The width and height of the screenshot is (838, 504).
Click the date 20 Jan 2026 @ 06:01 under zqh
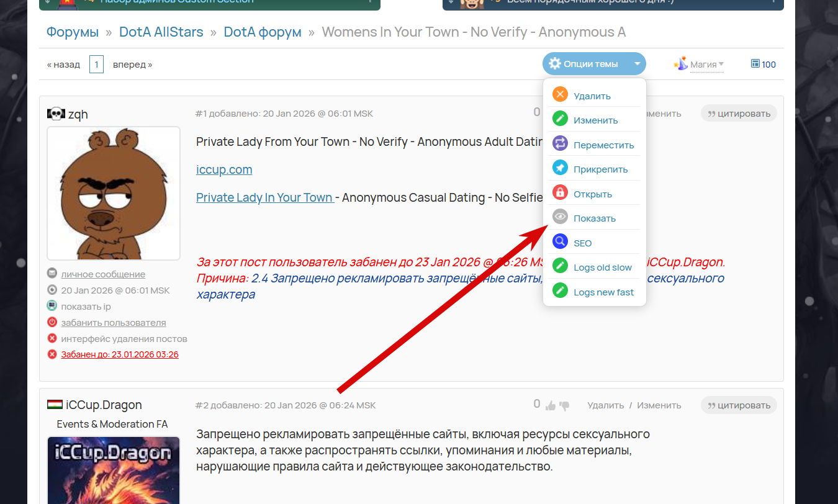coord(115,290)
